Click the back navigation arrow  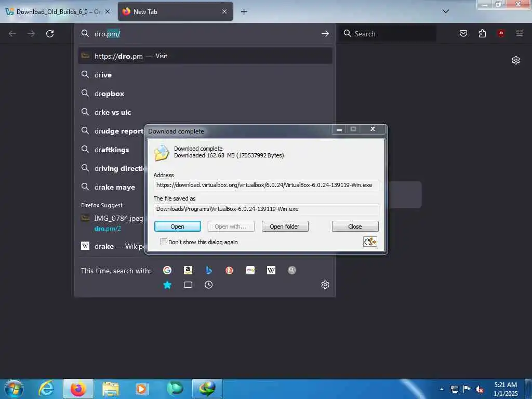coord(12,34)
